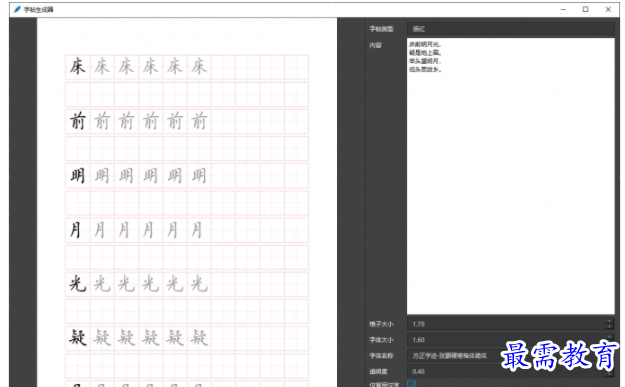Screen dimensions: 625x387
Task: Close the 字帖生成器 window
Action: (x=608, y=9)
